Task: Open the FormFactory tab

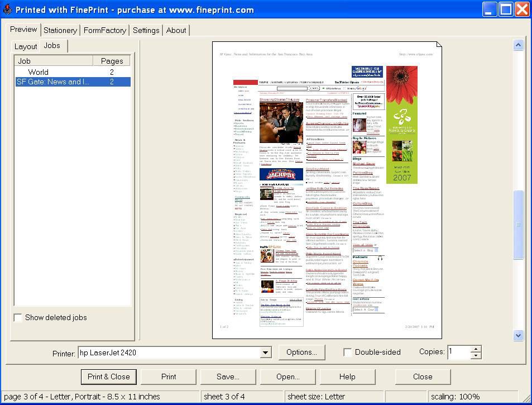Action: pyautogui.click(x=105, y=30)
